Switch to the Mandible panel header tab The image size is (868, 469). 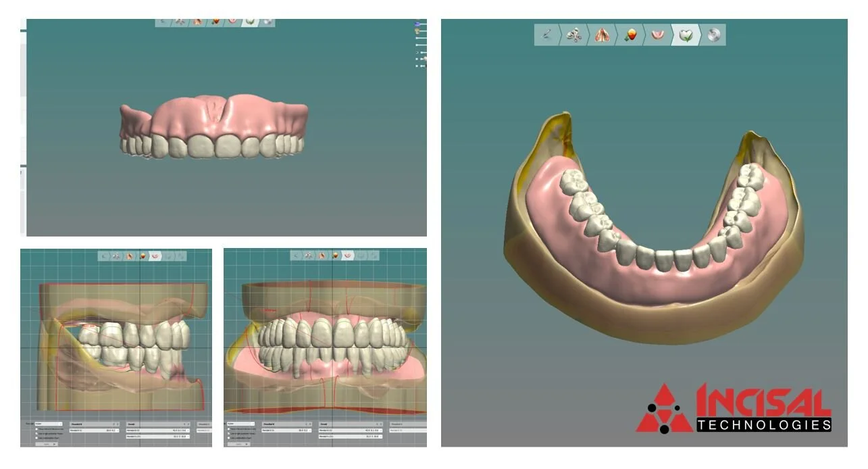(270, 424)
